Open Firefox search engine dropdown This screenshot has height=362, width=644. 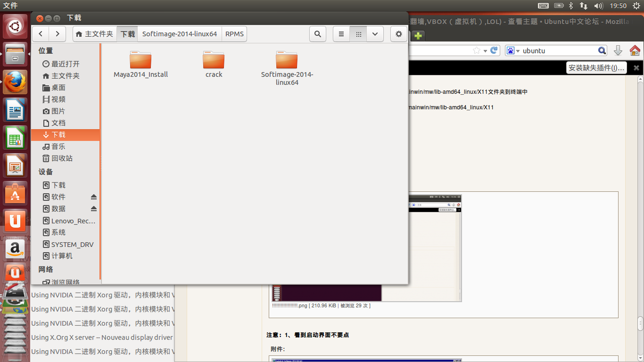point(513,50)
